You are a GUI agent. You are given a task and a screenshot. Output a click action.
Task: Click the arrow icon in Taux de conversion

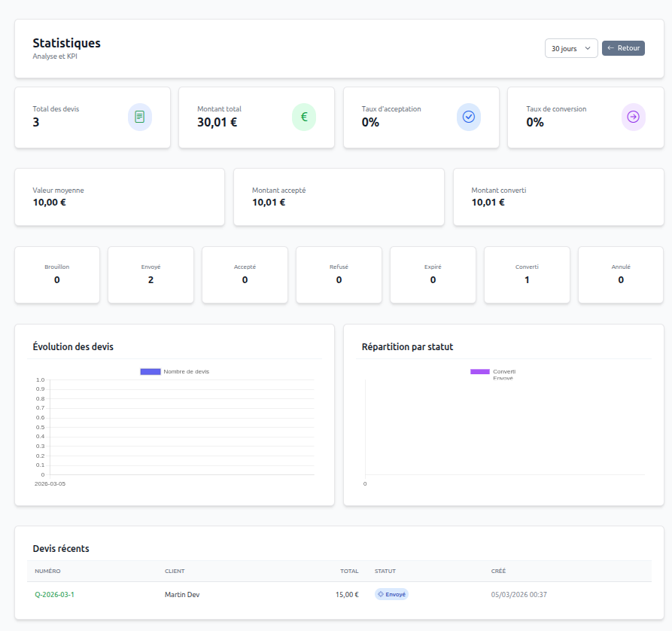click(x=633, y=117)
